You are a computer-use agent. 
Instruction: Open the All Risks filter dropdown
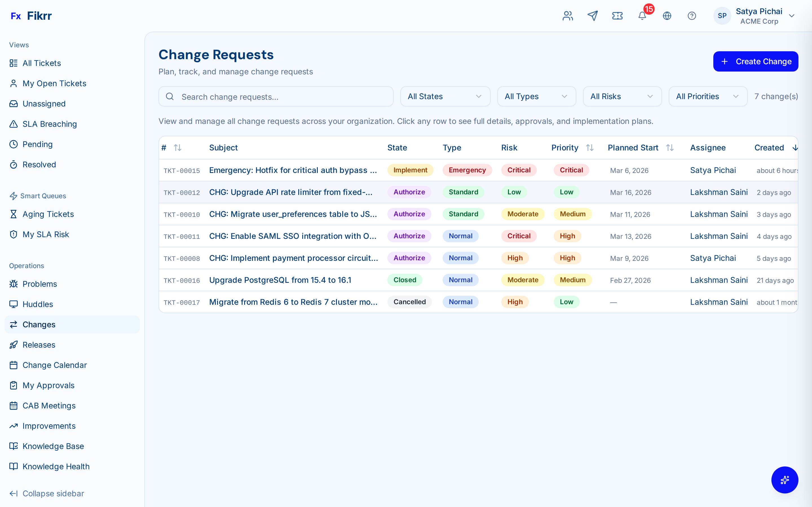point(622,97)
